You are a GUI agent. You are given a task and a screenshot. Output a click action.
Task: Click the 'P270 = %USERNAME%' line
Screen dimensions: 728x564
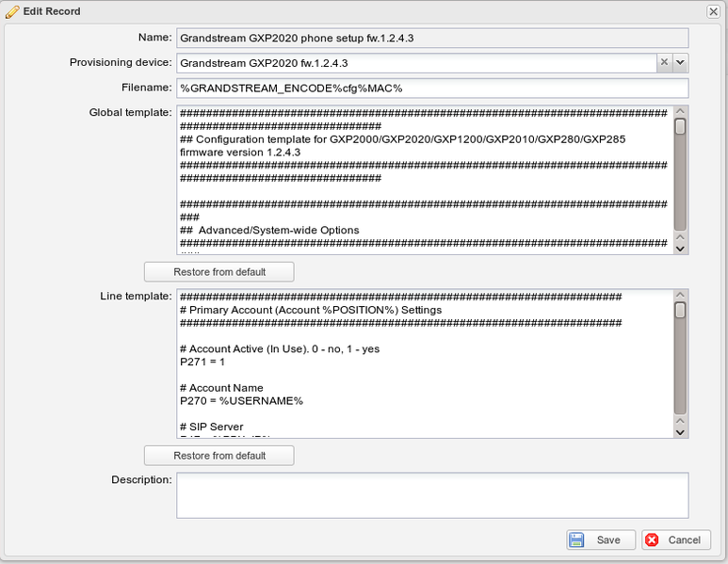click(x=241, y=401)
